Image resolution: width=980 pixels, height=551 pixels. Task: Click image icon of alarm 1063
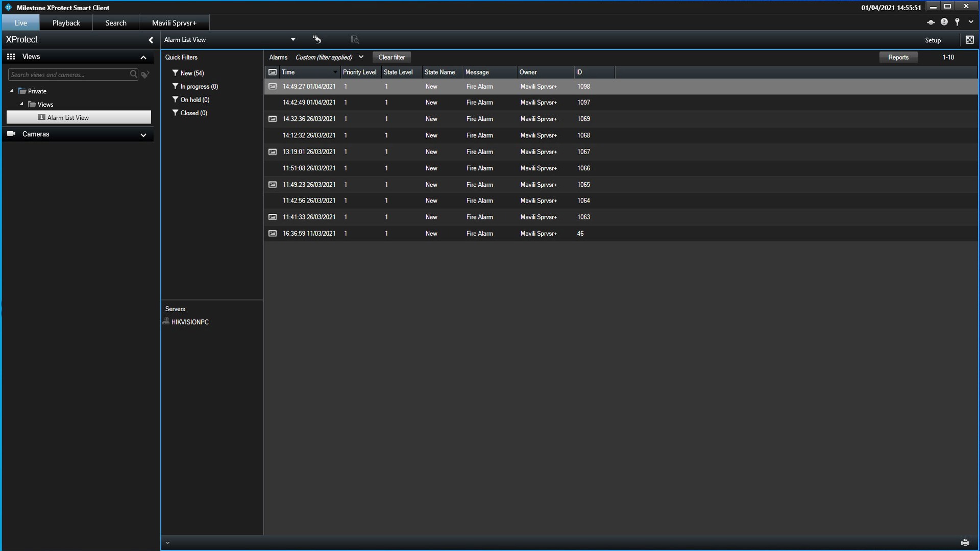click(273, 217)
